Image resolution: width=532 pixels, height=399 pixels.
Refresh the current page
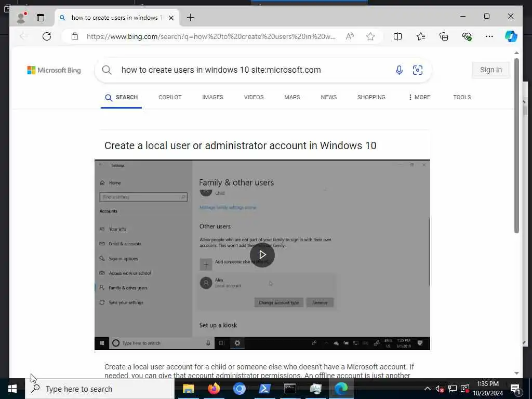tap(47, 36)
